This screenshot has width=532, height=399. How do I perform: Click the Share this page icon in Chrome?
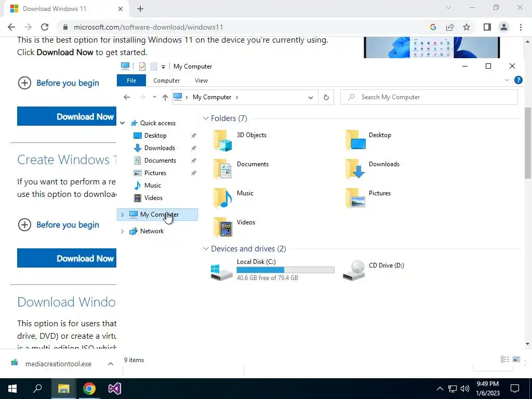[450, 27]
